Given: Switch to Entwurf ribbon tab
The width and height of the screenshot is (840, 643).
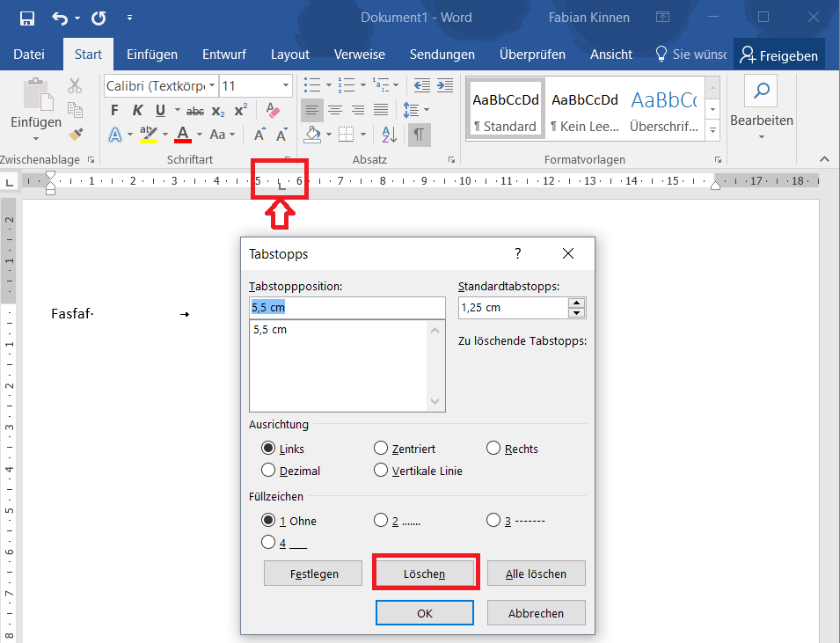Looking at the screenshot, I should coord(224,55).
